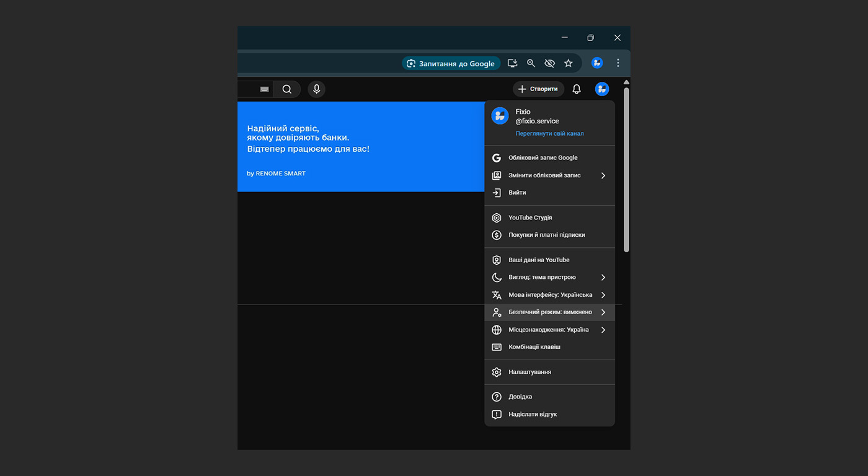
Task: Click the page scrollbar up arrow
Action: 626,82
